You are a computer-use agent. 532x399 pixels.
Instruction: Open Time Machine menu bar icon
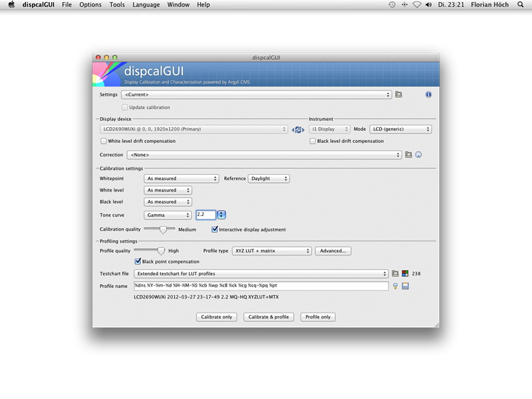(x=392, y=5)
